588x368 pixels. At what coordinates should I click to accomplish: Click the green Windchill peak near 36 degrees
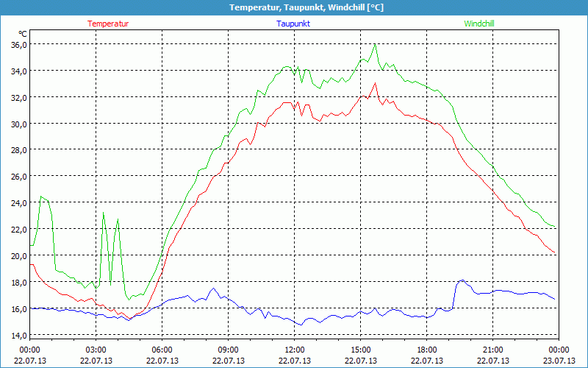click(x=375, y=45)
